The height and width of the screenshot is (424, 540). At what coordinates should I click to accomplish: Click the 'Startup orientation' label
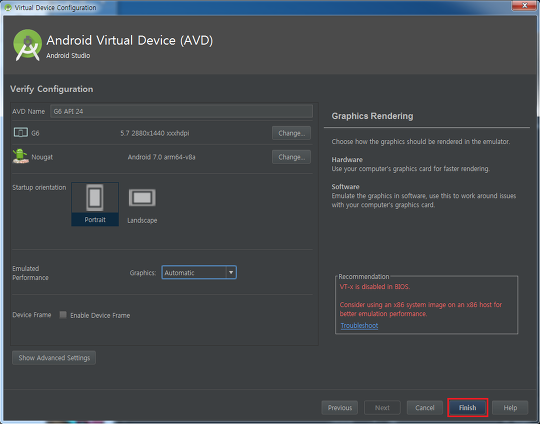tap(39, 187)
